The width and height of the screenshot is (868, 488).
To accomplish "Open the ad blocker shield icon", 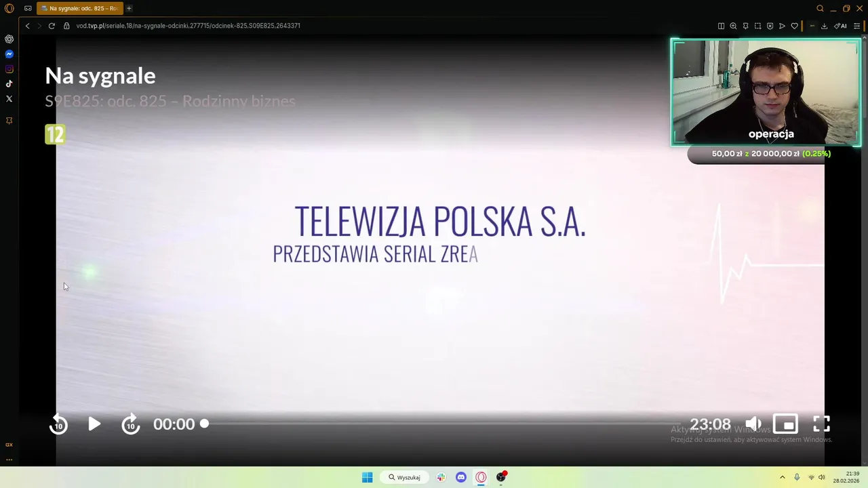I will click(x=770, y=26).
